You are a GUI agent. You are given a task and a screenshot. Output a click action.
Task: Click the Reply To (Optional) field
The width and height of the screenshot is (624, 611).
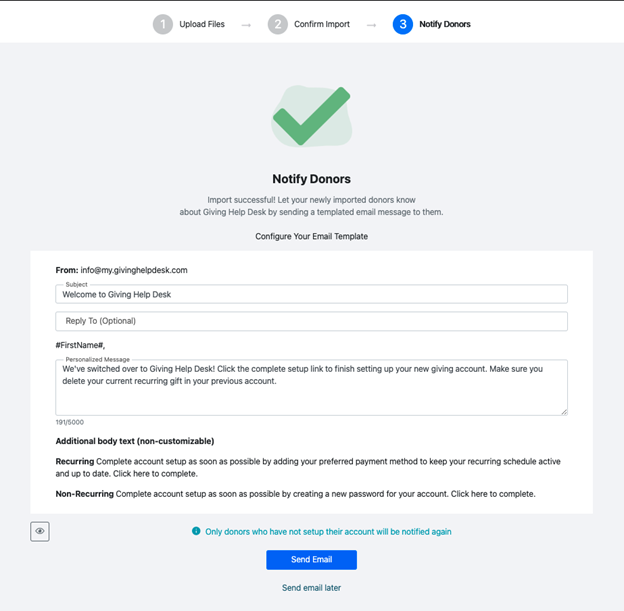[x=311, y=321]
